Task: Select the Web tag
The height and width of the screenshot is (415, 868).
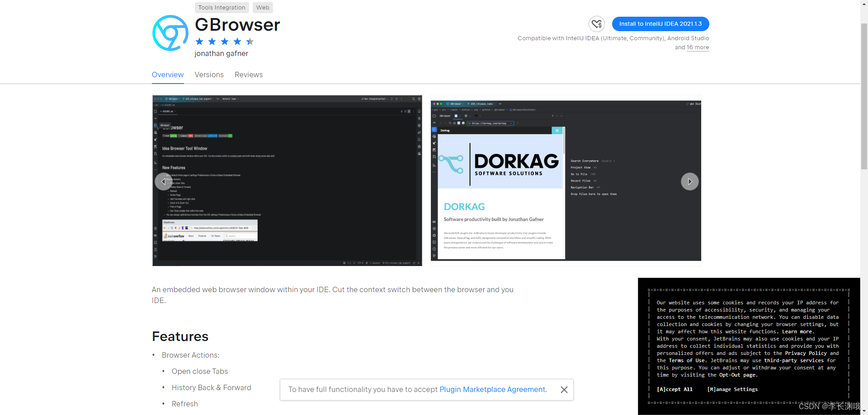Action: pyautogui.click(x=263, y=8)
